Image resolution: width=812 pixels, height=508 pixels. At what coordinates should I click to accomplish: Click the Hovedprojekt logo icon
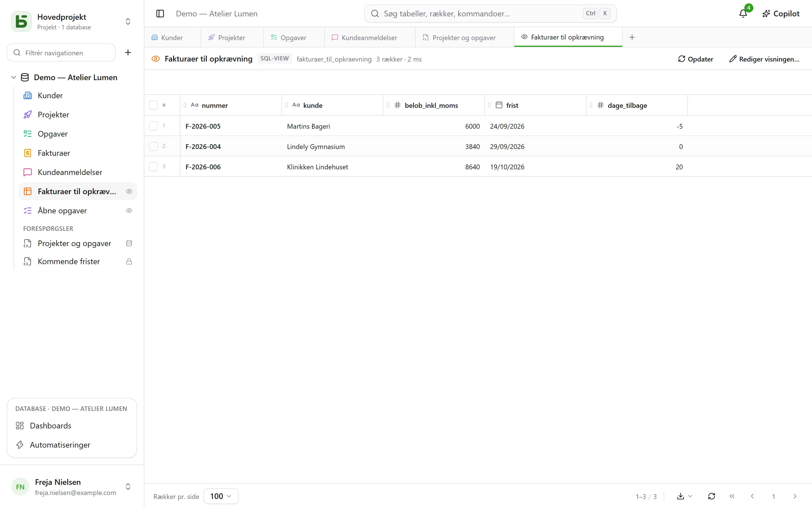click(x=21, y=21)
